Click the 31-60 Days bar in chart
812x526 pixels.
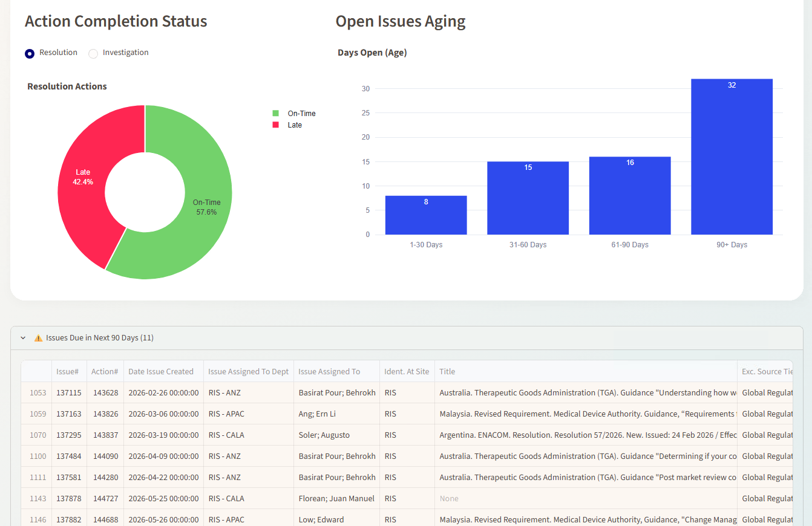[x=528, y=198]
